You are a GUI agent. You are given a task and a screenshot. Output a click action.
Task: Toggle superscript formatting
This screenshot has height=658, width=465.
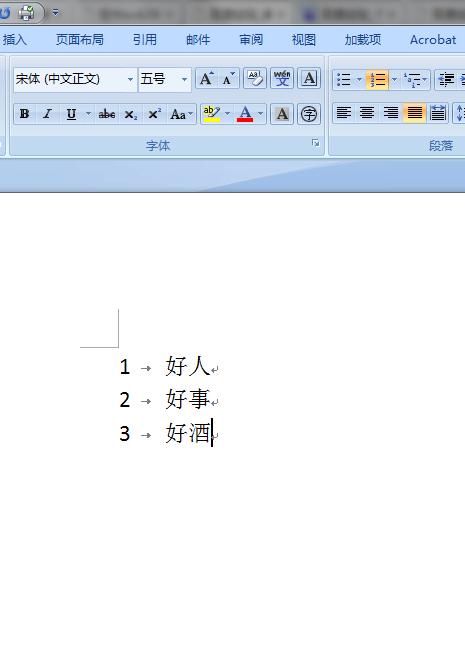coord(154,114)
